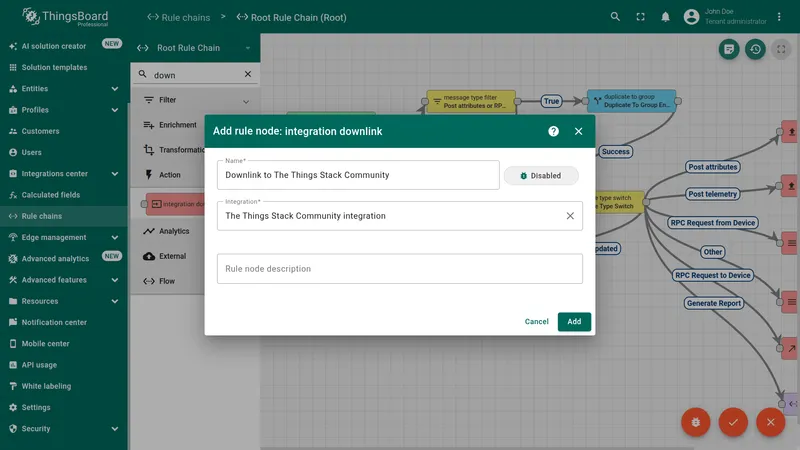Apply changes with orange checkmark button
The image size is (800, 450).
click(x=733, y=422)
